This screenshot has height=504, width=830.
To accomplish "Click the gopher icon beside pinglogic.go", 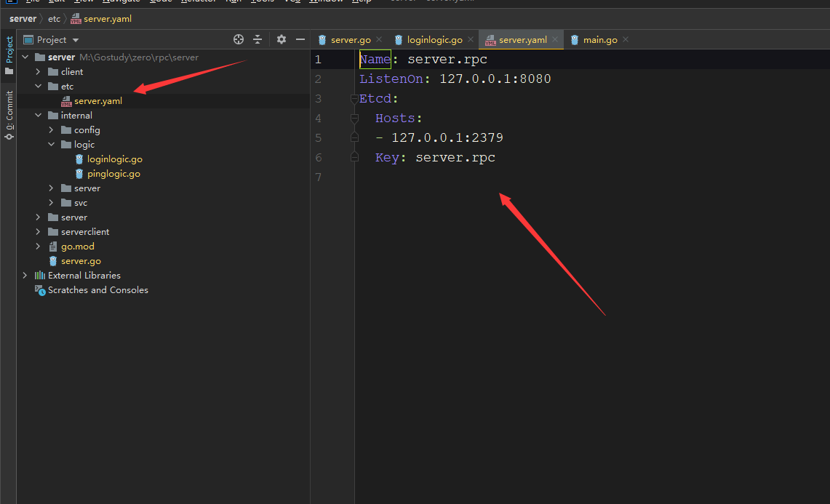I will (x=79, y=174).
